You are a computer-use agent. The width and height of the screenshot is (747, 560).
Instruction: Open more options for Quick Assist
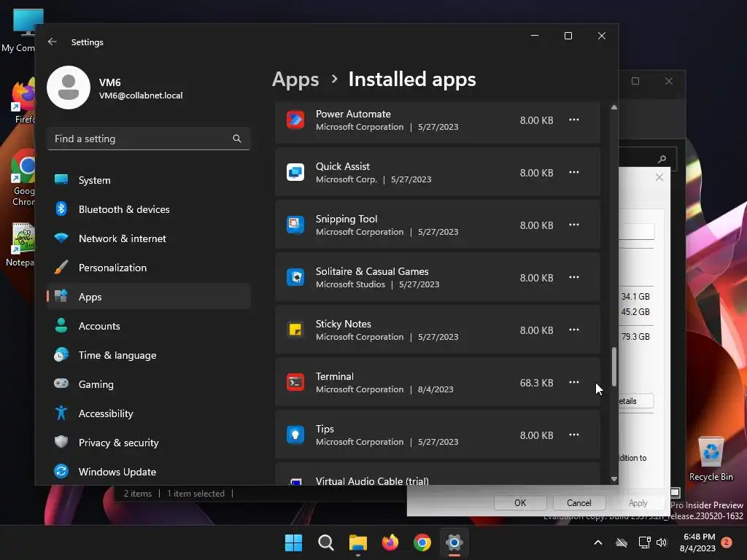pos(574,172)
